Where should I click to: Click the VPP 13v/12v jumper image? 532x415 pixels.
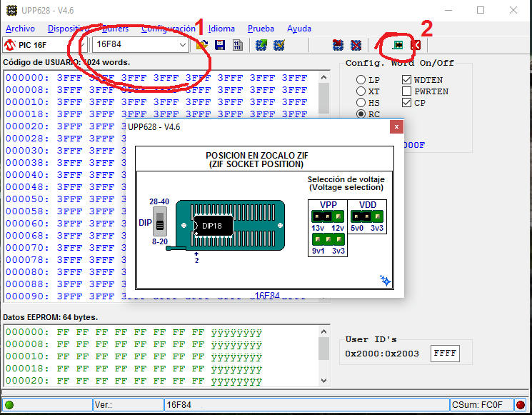pos(328,216)
